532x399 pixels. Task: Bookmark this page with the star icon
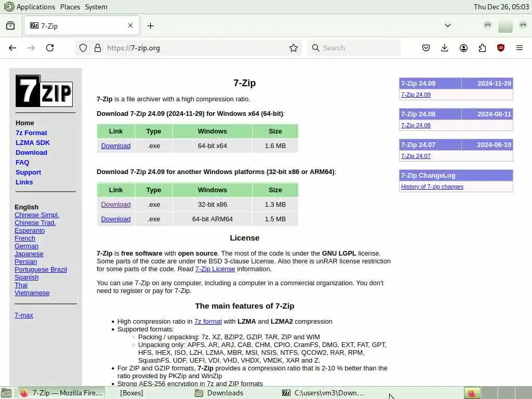(x=294, y=48)
